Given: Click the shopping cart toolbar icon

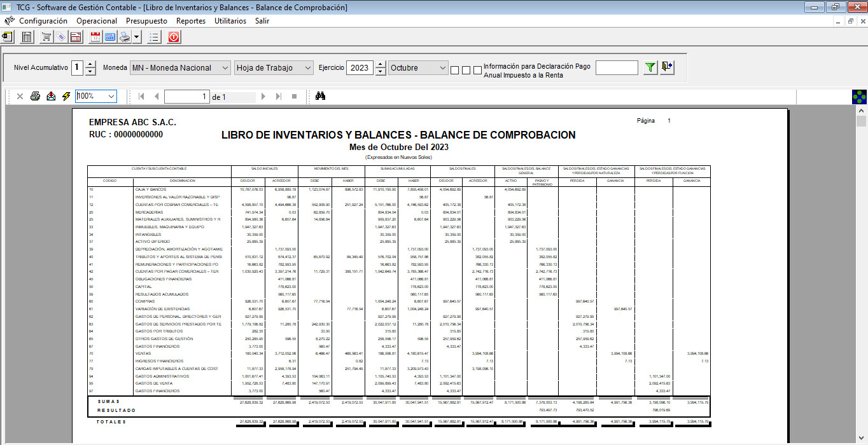Looking at the screenshot, I should pos(46,38).
